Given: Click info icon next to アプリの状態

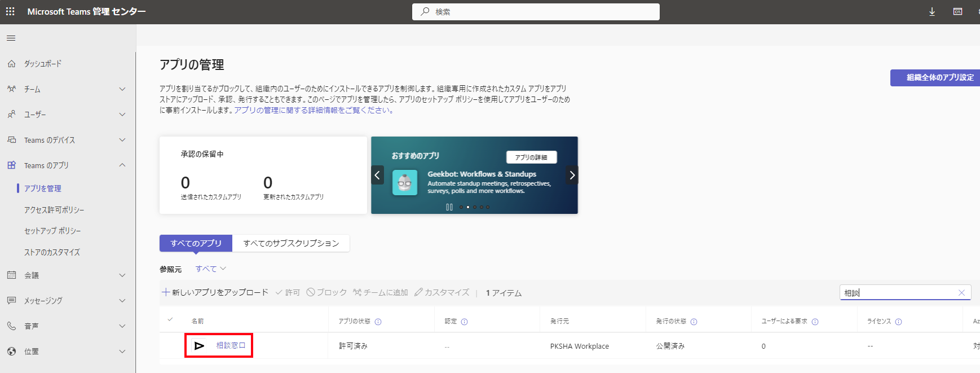Looking at the screenshot, I should (378, 322).
